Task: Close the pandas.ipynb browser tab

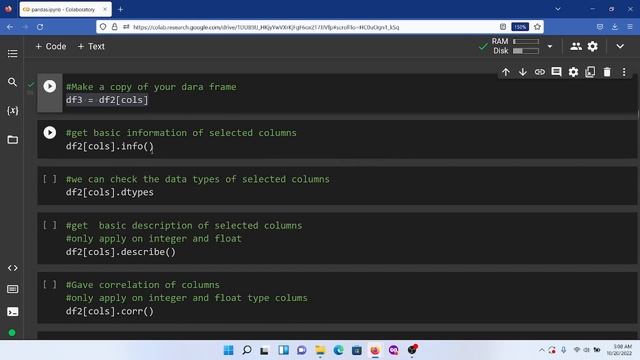Action: [105, 9]
